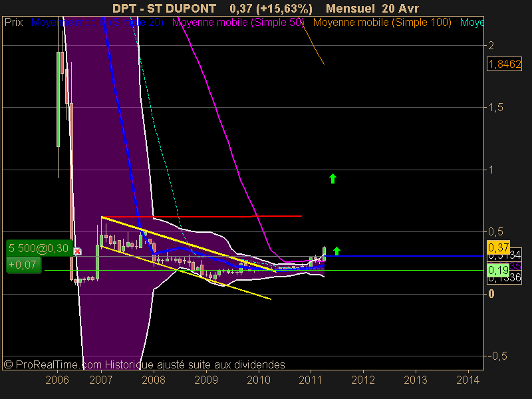Select the Prix legend label
This screenshot has height=399, width=532.
tap(14, 23)
